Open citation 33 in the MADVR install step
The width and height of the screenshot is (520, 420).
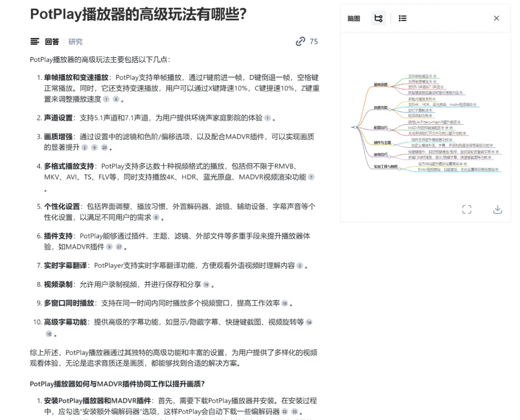point(295,412)
